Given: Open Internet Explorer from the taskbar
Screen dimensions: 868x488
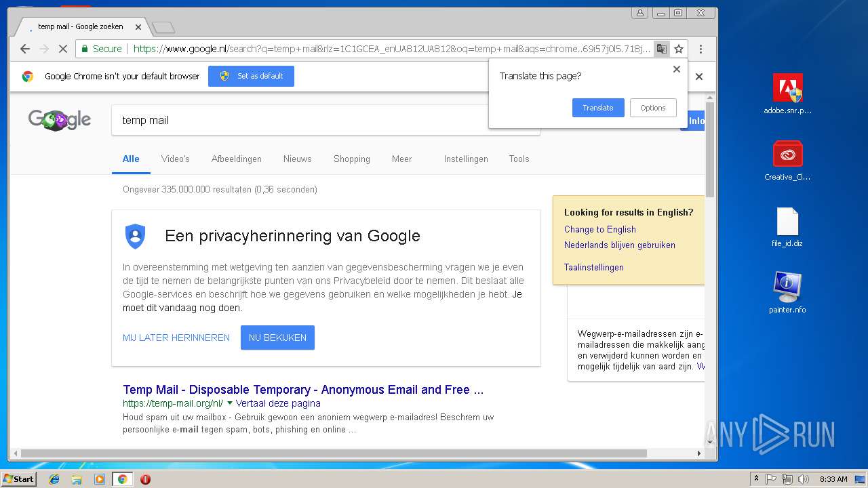Looking at the screenshot, I should coord(54,479).
